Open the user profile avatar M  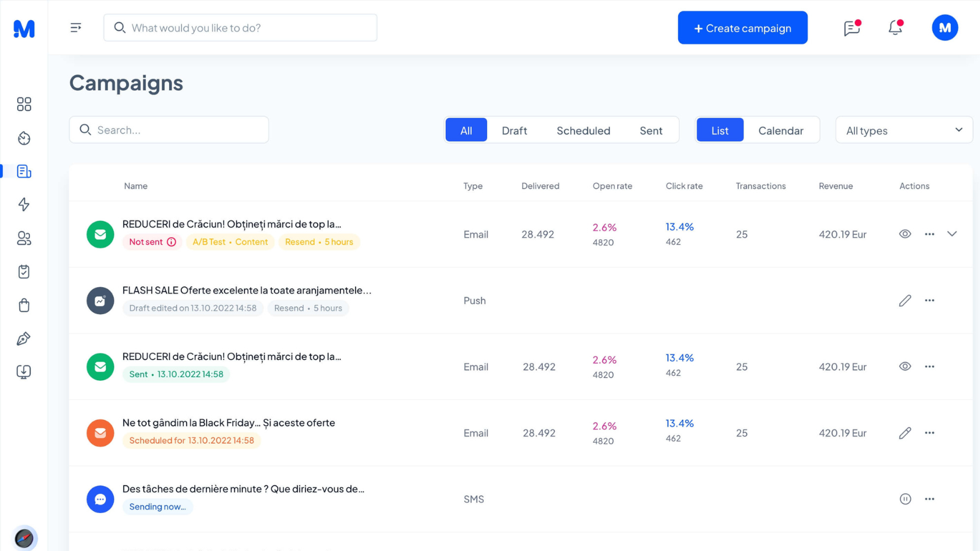click(x=944, y=28)
